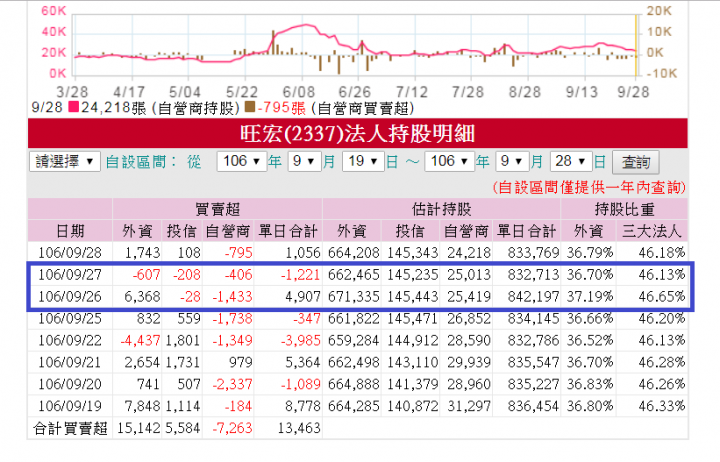Click the 買賣超 group header
The width and height of the screenshot is (720, 462).
coord(217,209)
